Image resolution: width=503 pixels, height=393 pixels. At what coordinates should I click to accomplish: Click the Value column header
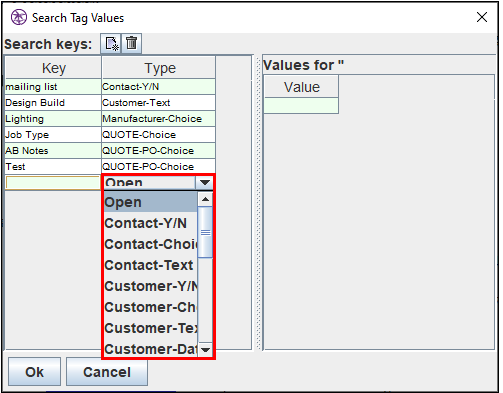pyautogui.click(x=301, y=87)
